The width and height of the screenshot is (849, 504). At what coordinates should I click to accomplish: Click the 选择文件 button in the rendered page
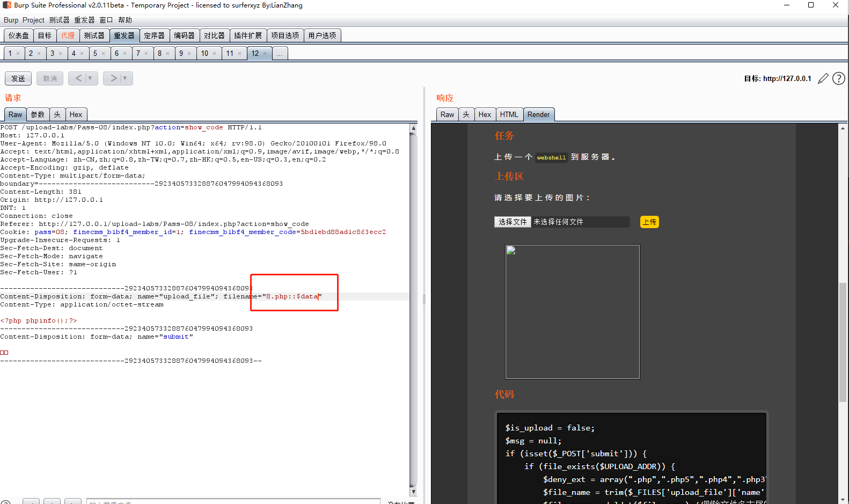(513, 222)
